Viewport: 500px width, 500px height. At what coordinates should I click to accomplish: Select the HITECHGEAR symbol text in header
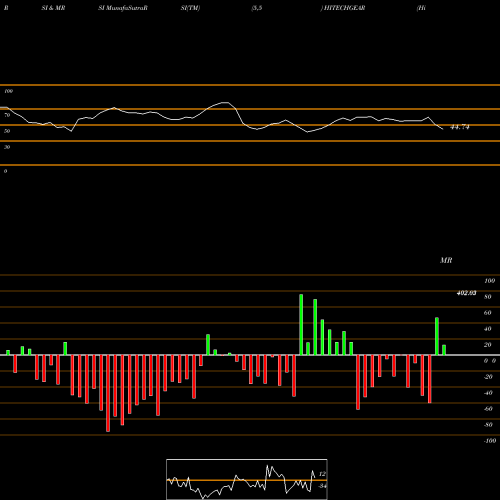coord(344,8)
